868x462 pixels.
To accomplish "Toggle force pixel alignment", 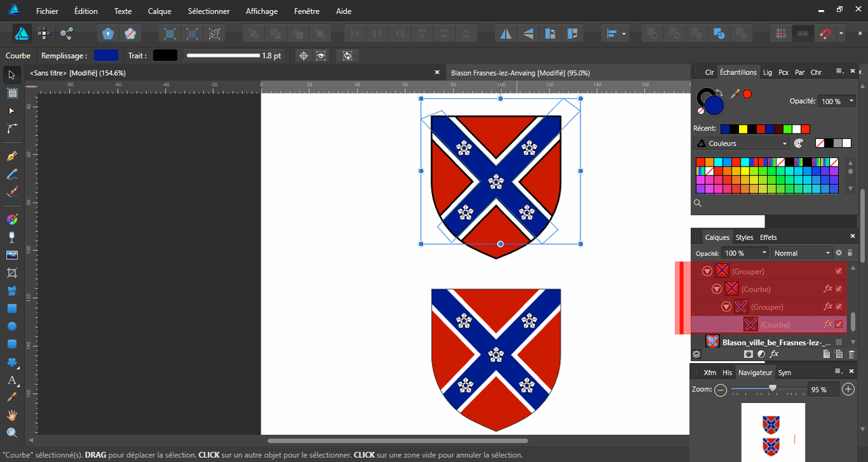I will coord(781,33).
